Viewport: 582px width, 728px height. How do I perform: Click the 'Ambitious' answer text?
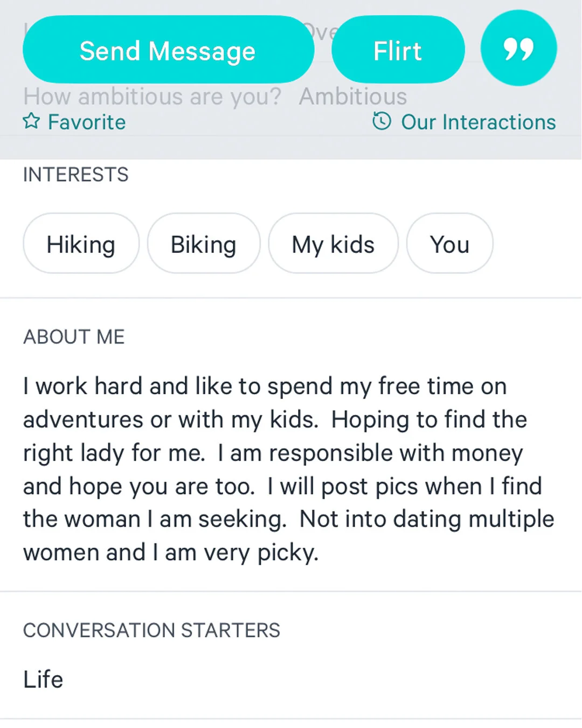353,97
